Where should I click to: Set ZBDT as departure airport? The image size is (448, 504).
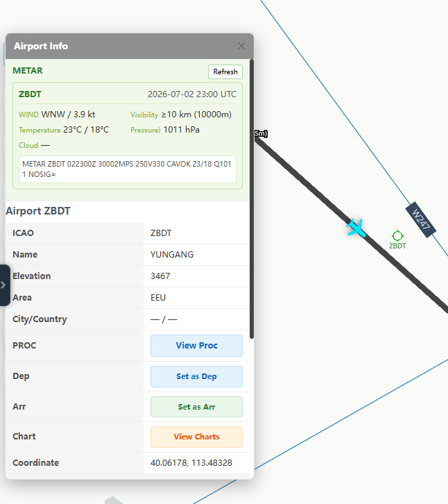click(196, 376)
